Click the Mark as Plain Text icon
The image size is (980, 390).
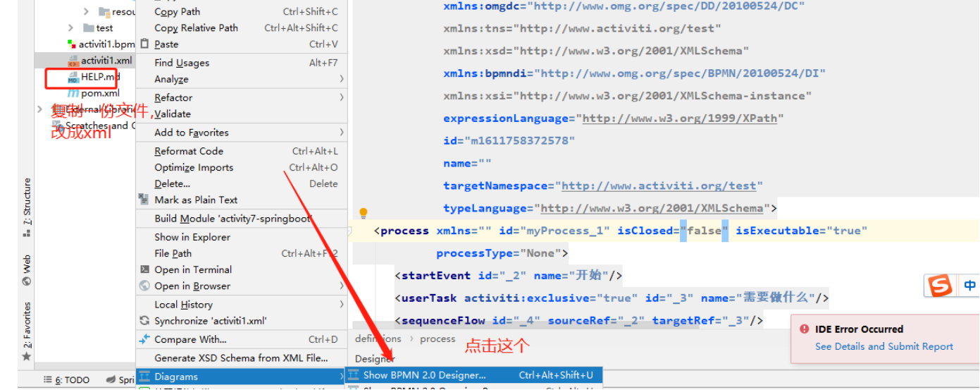pos(144,200)
